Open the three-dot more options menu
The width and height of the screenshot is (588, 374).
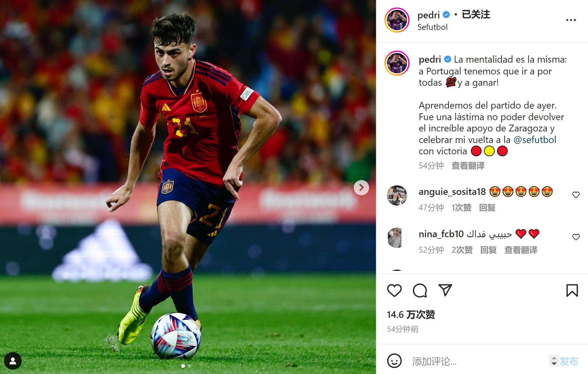pos(571,20)
